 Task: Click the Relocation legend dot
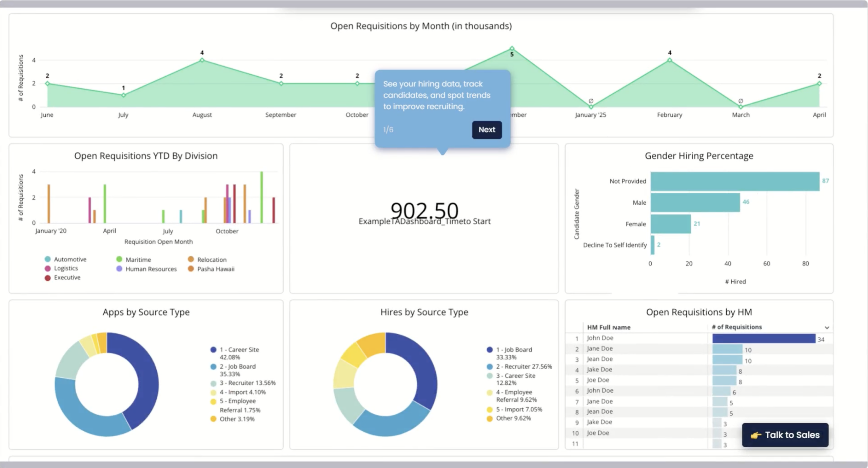pos(191,259)
